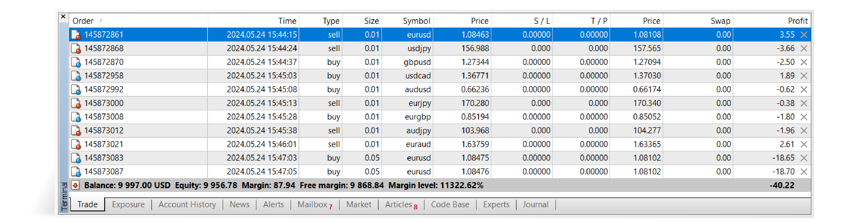868x222 pixels.
Task: Select order number 145872870
Action: [x=104, y=62]
